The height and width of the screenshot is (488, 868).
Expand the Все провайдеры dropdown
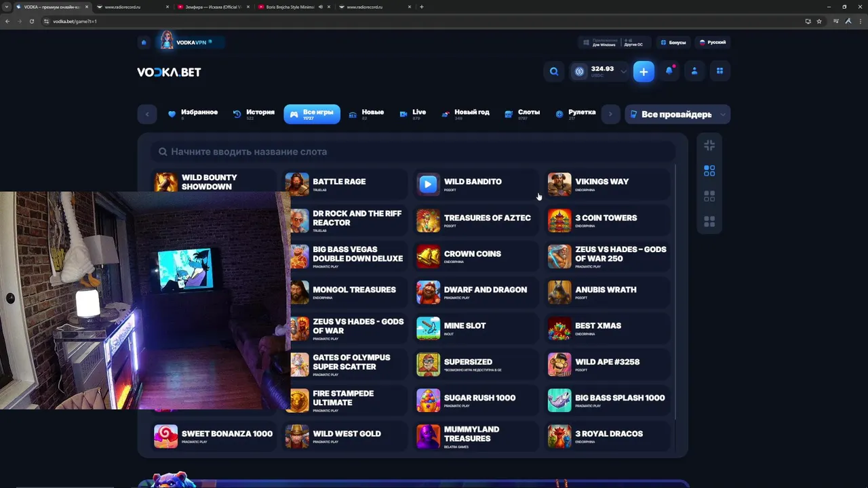tap(677, 115)
